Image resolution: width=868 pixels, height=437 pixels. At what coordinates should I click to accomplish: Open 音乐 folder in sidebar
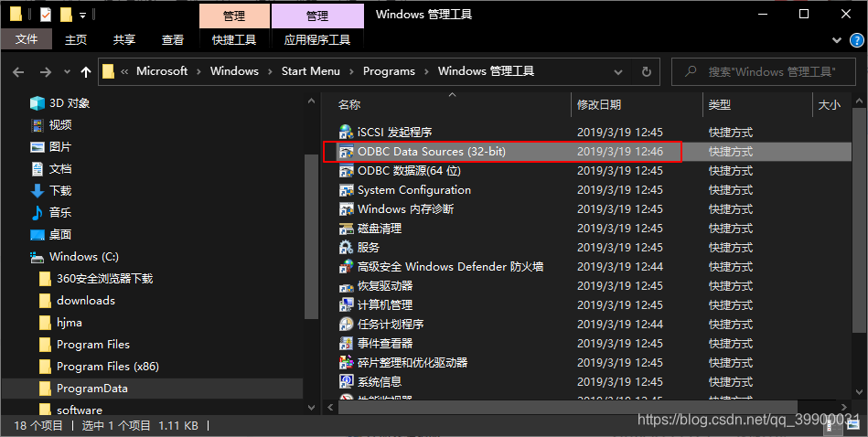tap(51, 212)
